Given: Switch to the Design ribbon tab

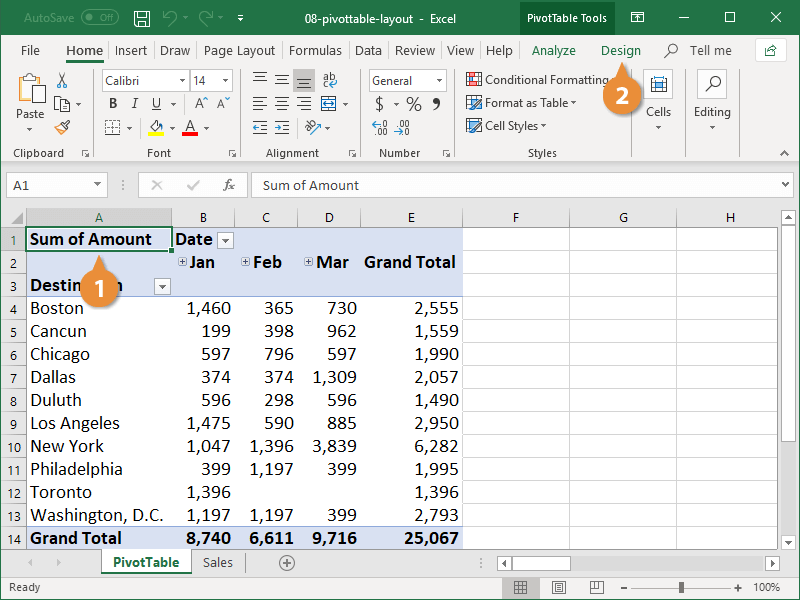Looking at the screenshot, I should point(620,50).
